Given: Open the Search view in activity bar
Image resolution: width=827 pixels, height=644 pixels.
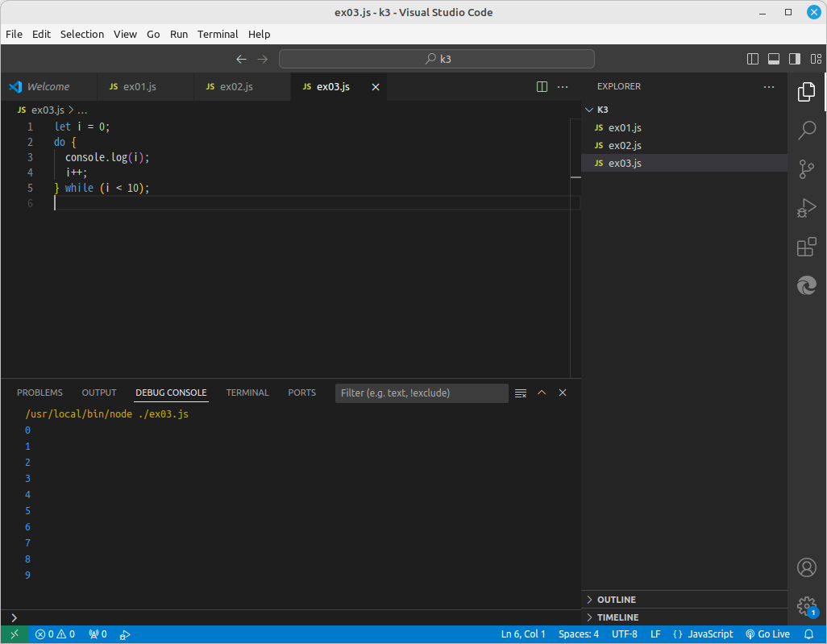Looking at the screenshot, I should pos(806,131).
